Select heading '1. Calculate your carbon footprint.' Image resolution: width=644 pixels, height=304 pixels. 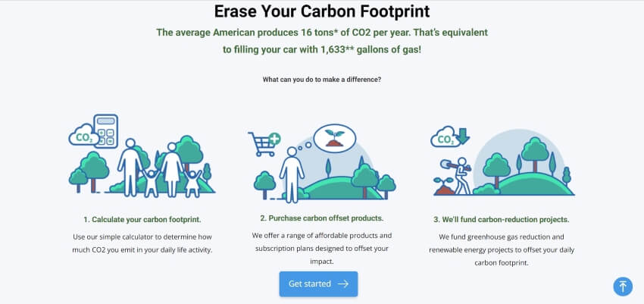click(x=142, y=220)
